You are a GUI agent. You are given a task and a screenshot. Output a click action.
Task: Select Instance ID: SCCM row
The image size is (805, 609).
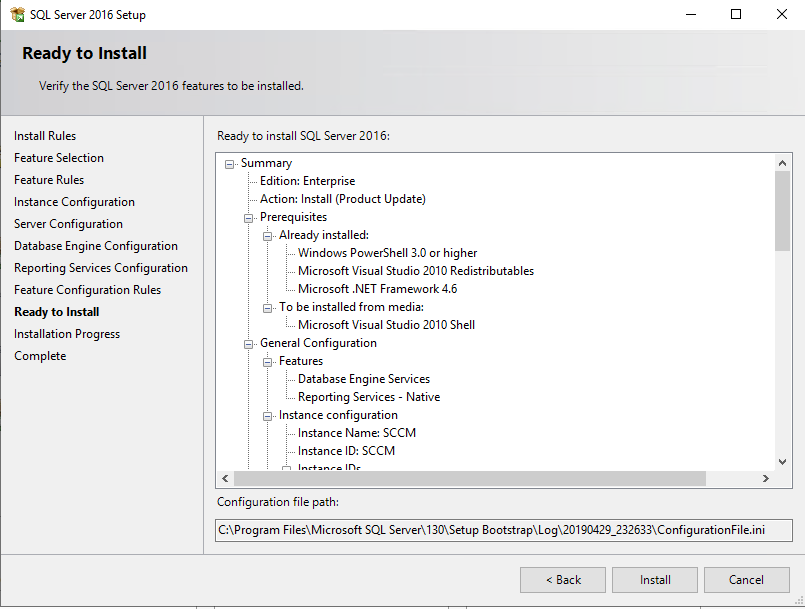click(347, 451)
